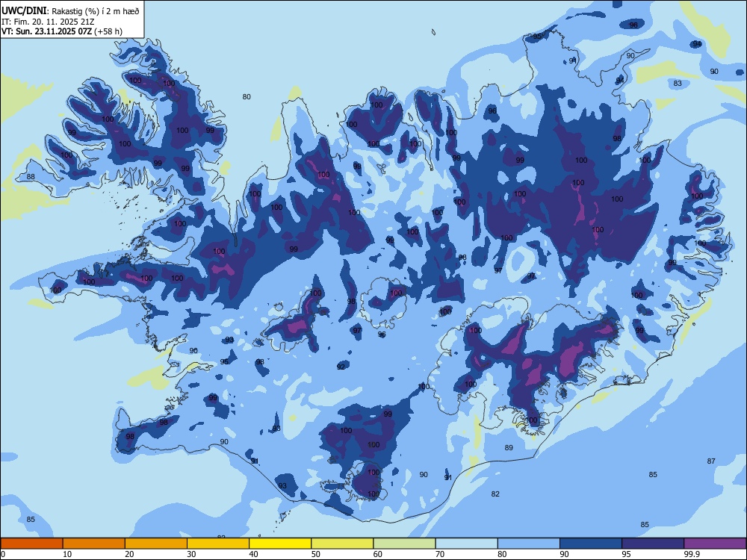Click the '(+58 h)' forecast offset text
Screen dimensions: 747x560
(108, 31)
